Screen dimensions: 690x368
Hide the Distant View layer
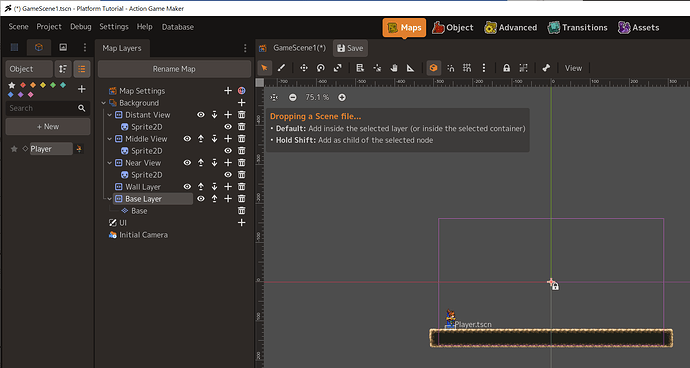(201, 114)
